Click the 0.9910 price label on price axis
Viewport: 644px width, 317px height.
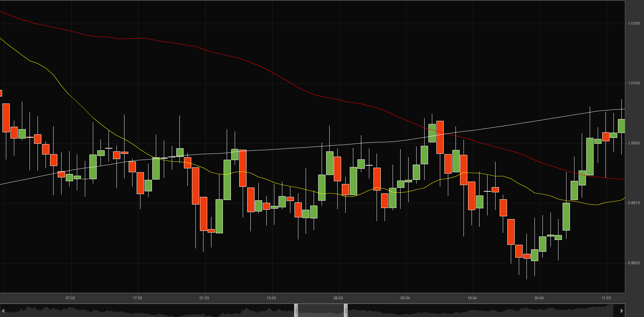(x=634, y=203)
